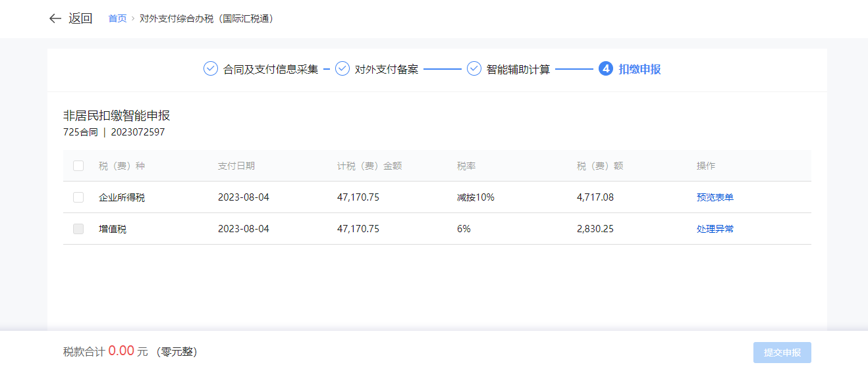Image resolution: width=868 pixels, height=369 pixels.
Task: Toggle the select-all checkbox in table header
Action: 78,166
